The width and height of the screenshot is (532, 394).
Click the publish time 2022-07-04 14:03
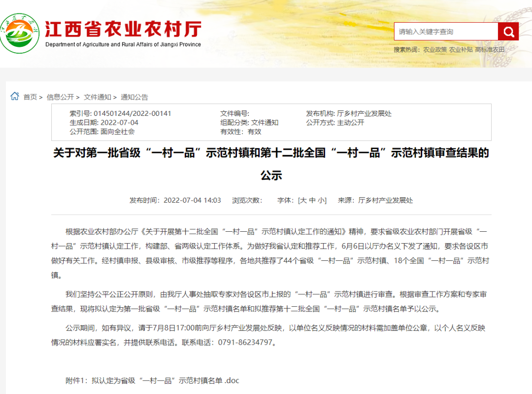coord(193,200)
